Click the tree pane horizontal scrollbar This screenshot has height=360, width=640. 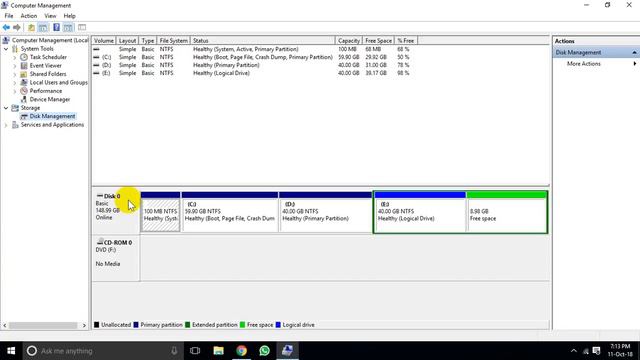pos(44,325)
